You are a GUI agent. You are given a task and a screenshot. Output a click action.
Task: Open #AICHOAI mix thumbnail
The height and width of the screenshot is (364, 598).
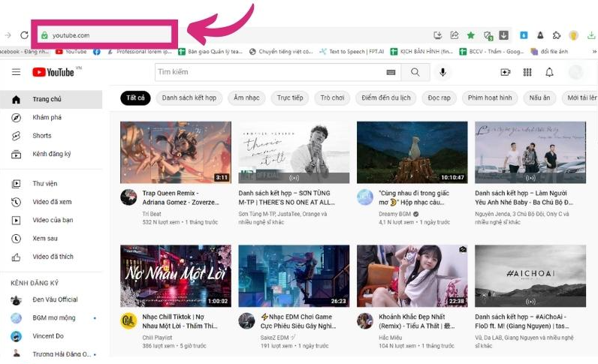coord(530,276)
